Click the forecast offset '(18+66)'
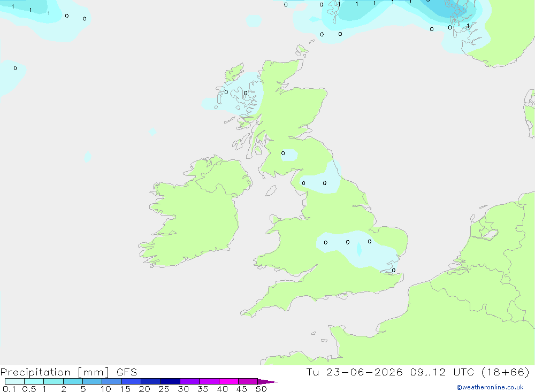The height and width of the screenshot is (392, 535). 506,372
